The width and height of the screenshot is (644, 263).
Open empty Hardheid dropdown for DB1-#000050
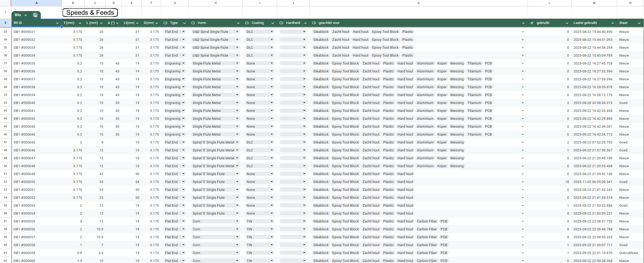click(304, 182)
